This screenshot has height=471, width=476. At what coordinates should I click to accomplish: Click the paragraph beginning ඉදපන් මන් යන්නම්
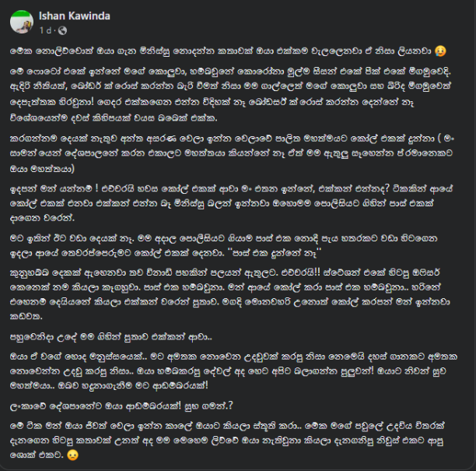coord(231,203)
